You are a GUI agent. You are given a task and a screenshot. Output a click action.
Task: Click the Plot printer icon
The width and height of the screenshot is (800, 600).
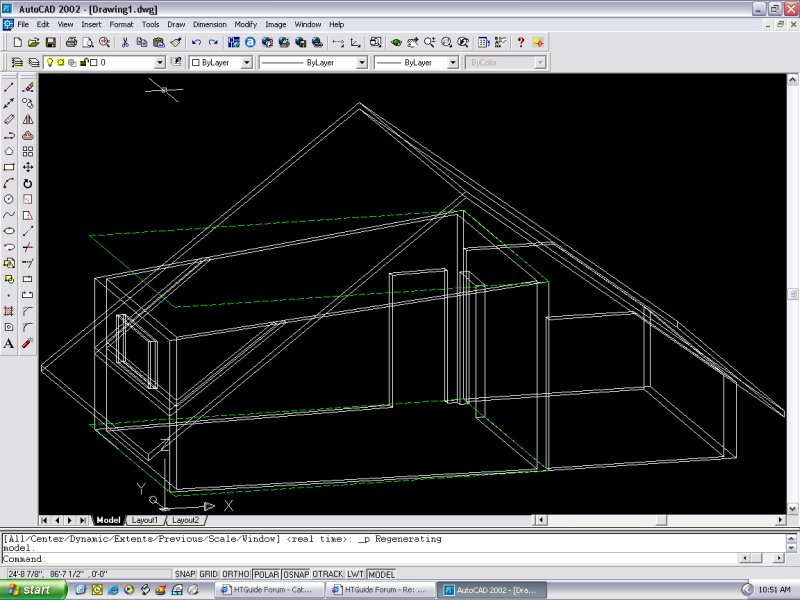tap(71, 42)
